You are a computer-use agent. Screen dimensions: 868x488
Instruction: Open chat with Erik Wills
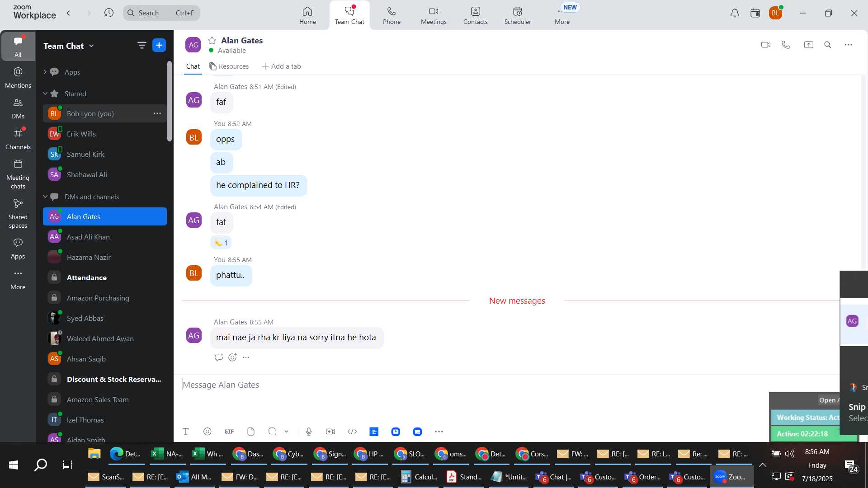[105, 134]
